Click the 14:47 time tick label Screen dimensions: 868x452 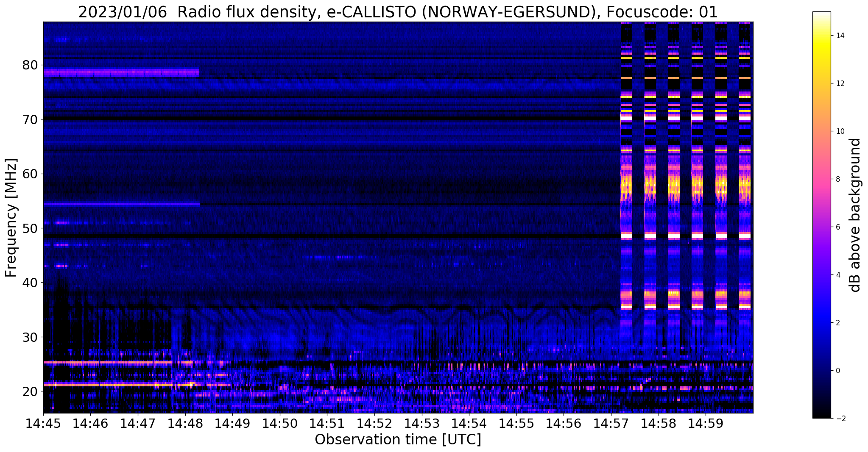138,423
